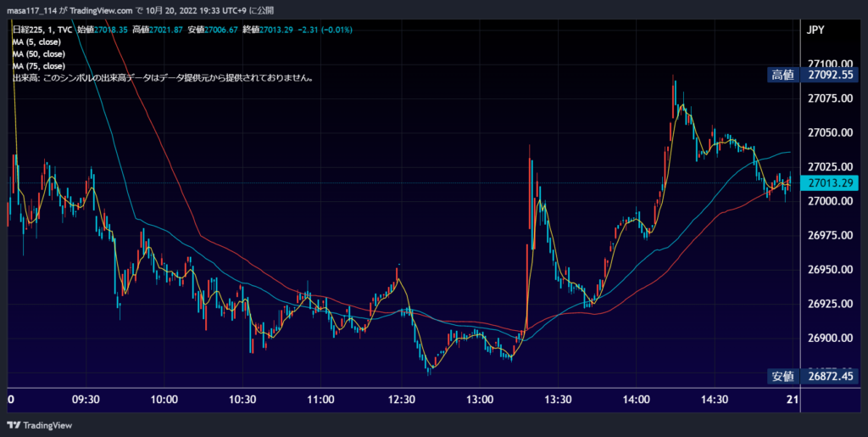Click the 27050.00 price axis tick
This screenshot has height=437, width=868.
831,133
